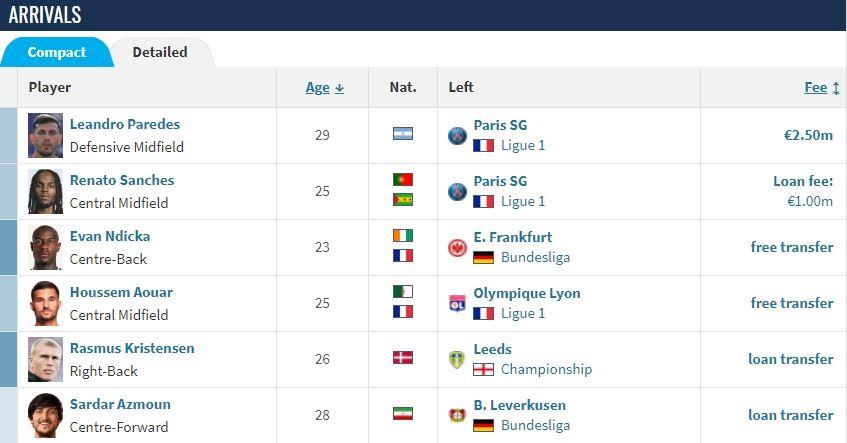Open Leandro Paredes player profile link

click(x=125, y=124)
